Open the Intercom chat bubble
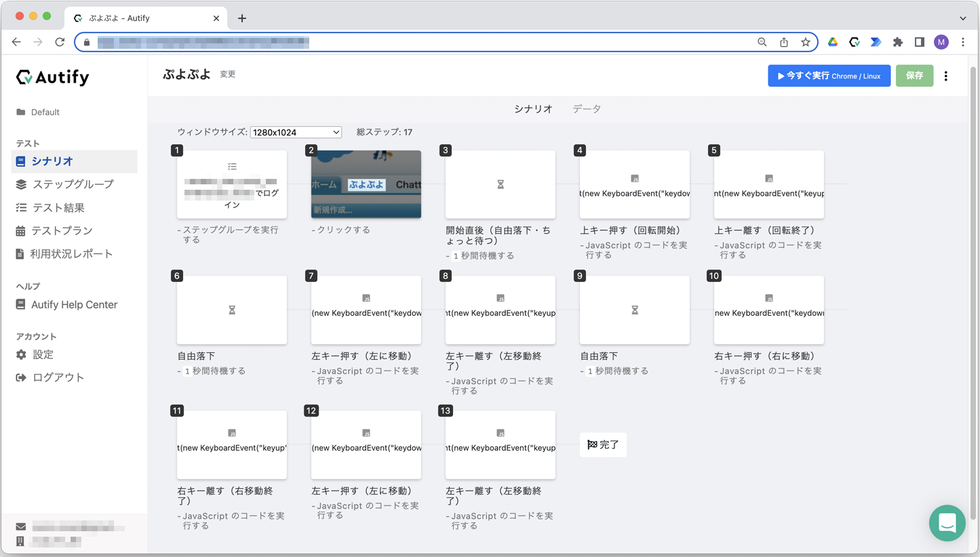 tap(947, 523)
